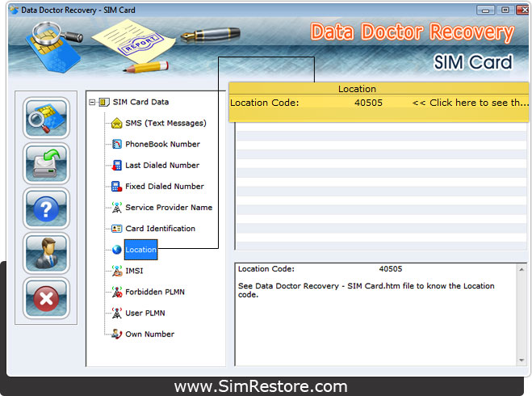
Task: Open Card Identification entry
Action: click(160, 229)
